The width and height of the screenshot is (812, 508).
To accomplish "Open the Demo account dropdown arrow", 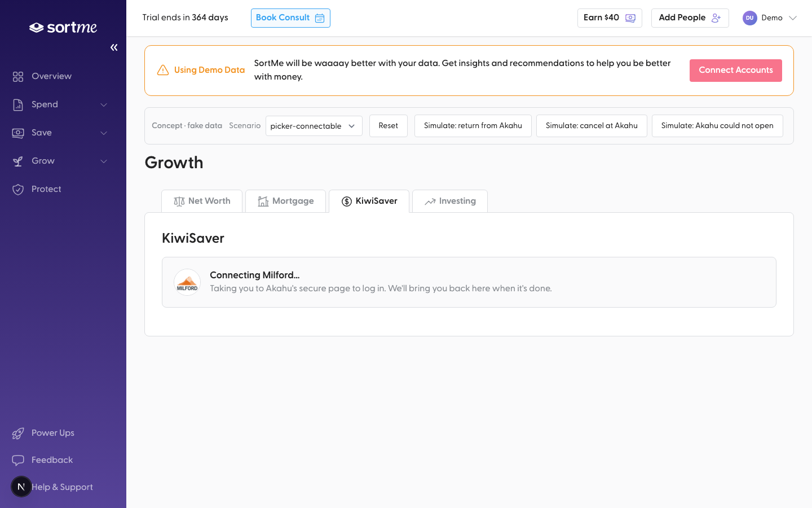I will (792, 18).
